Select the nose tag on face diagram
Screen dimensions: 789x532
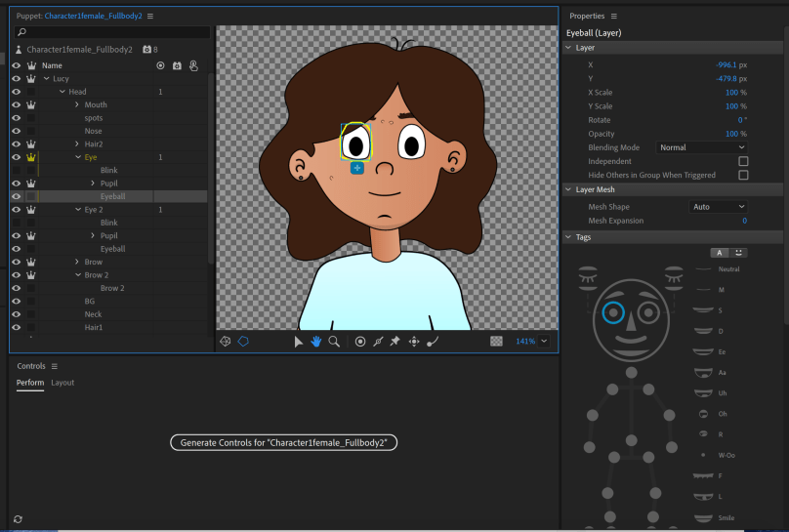[631, 322]
